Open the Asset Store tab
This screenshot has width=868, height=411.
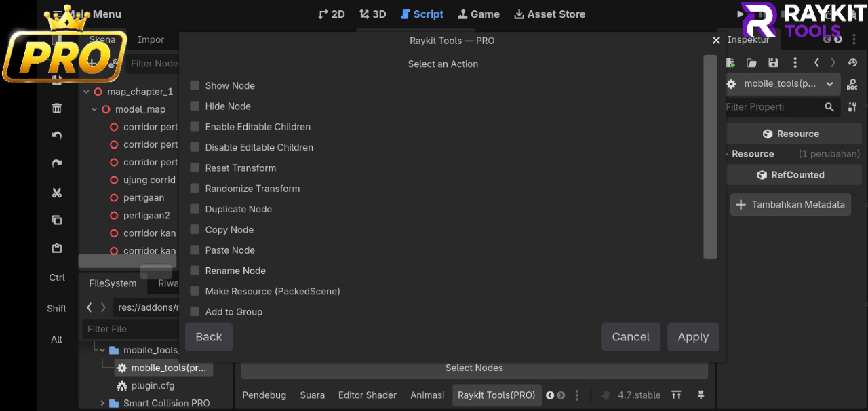[549, 14]
